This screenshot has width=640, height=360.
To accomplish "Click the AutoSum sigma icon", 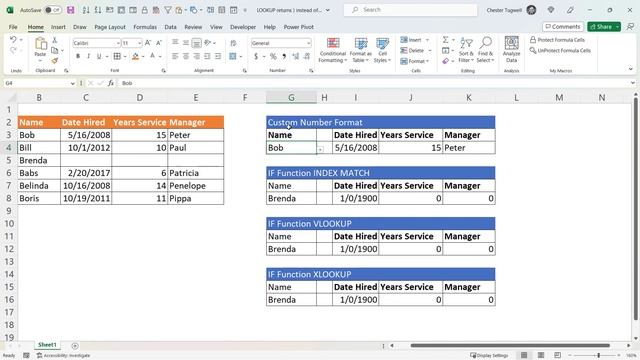I will tap(445, 40).
